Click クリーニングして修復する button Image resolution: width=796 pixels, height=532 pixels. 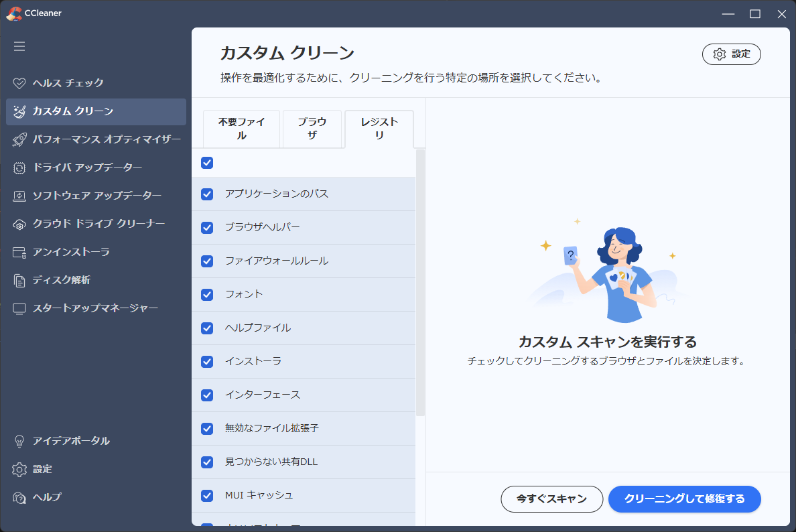(684, 499)
